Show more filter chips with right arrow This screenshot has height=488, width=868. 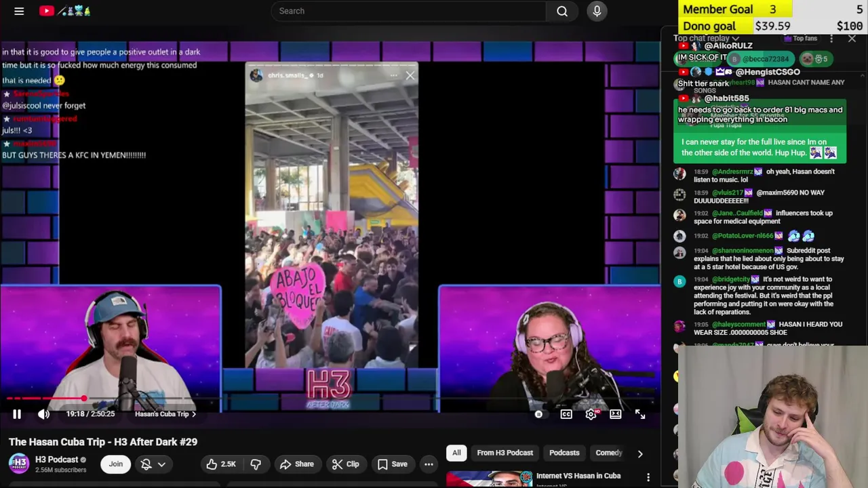pos(639,453)
